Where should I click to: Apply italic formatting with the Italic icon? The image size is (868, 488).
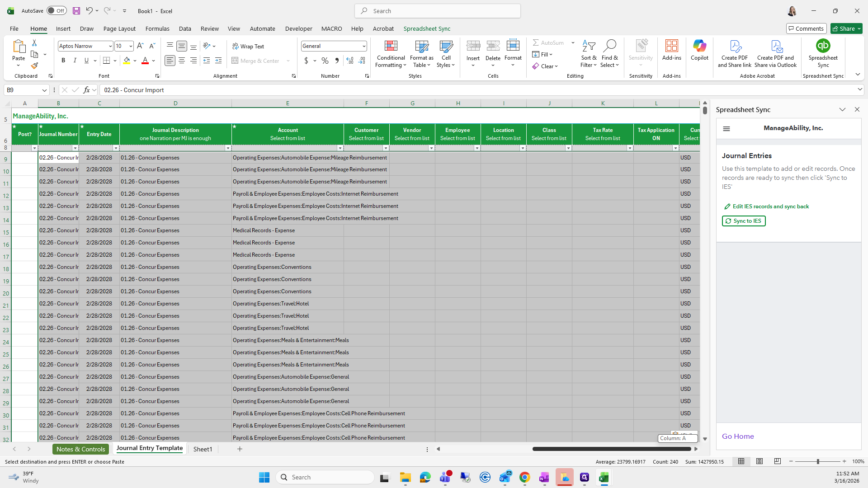(x=75, y=61)
